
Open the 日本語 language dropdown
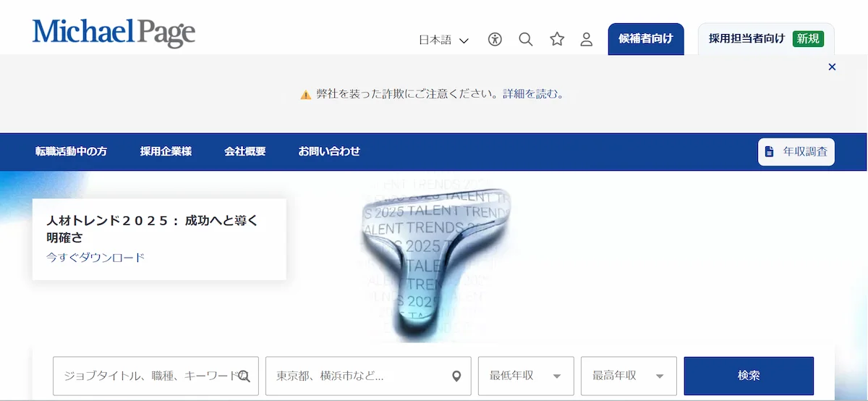pos(443,40)
